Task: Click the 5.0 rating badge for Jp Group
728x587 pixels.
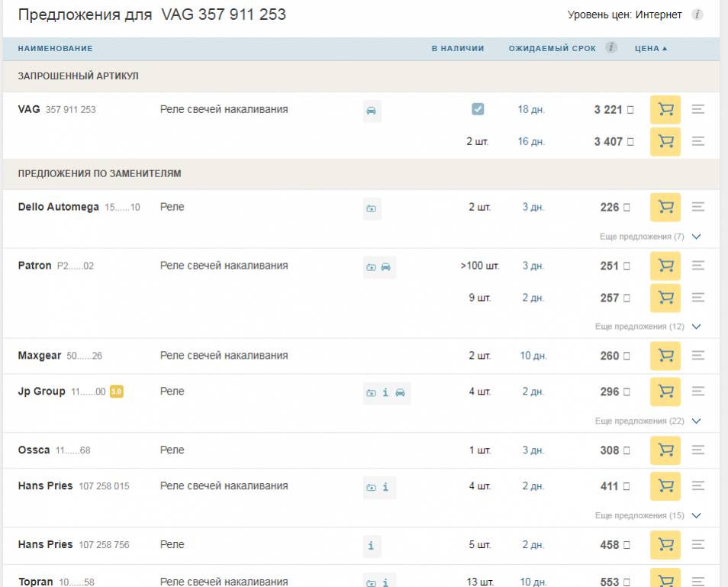Action: [x=117, y=392]
